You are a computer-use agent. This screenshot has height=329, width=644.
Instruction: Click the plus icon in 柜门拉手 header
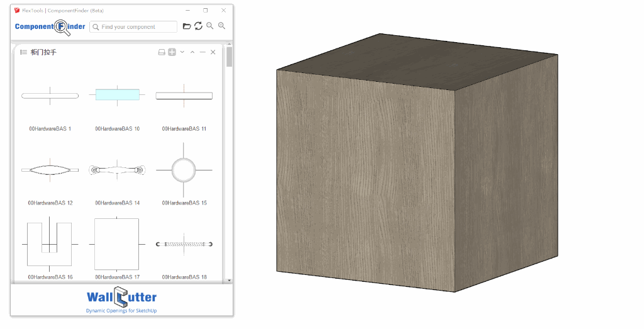[x=172, y=52]
